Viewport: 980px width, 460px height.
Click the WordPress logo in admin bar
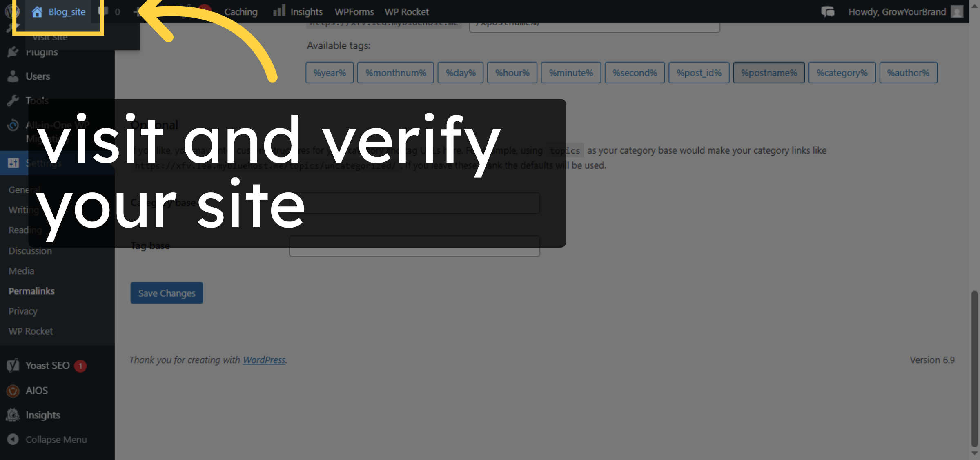click(11, 11)
